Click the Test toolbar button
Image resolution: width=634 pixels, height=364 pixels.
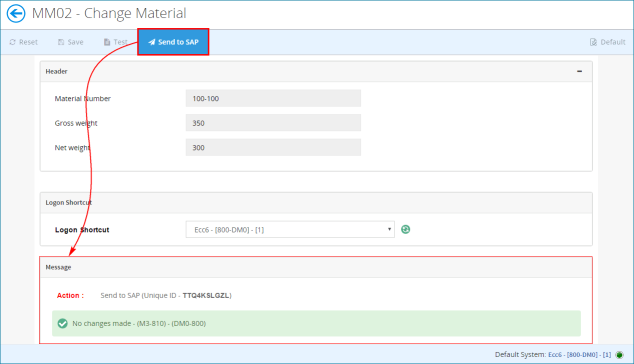(116, 42)
